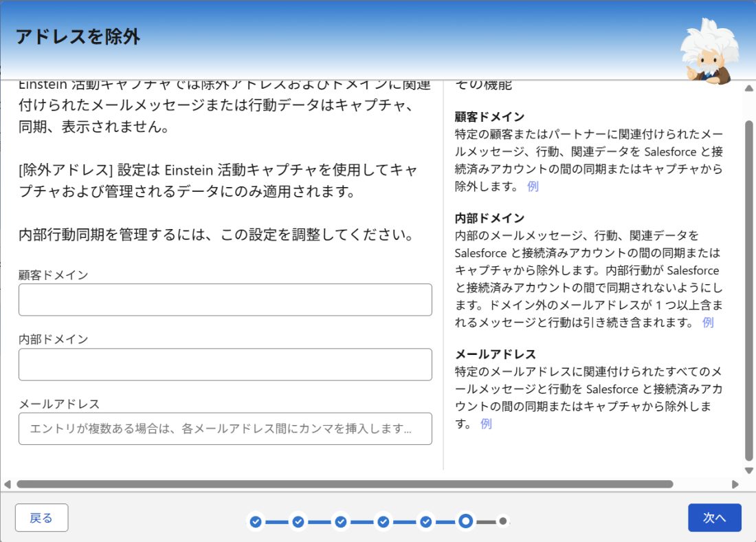The height and width of the screenshot is (542, 756).
Task: Select the current step circle indicator
Action: [466, 521]
